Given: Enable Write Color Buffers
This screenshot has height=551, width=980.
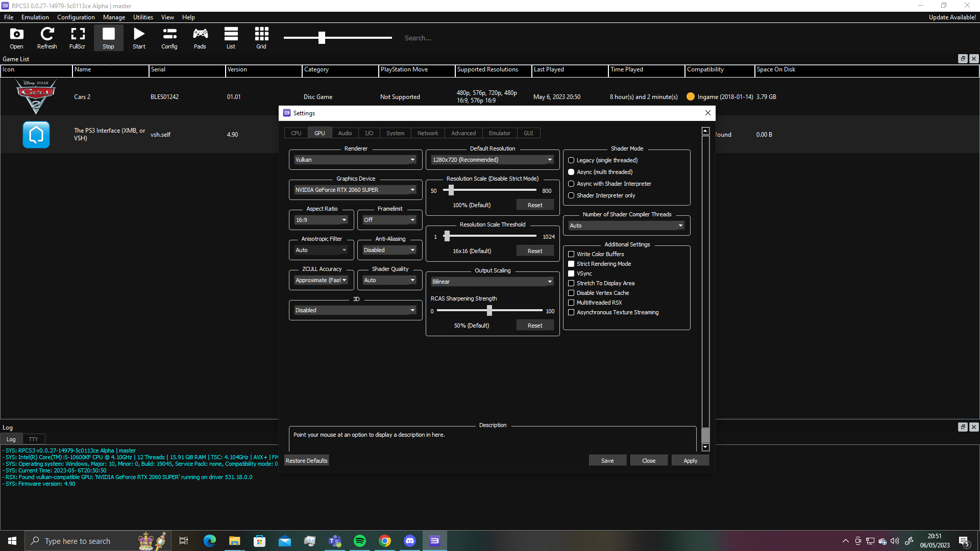Looking at the screenshot, I should (571, 254).
